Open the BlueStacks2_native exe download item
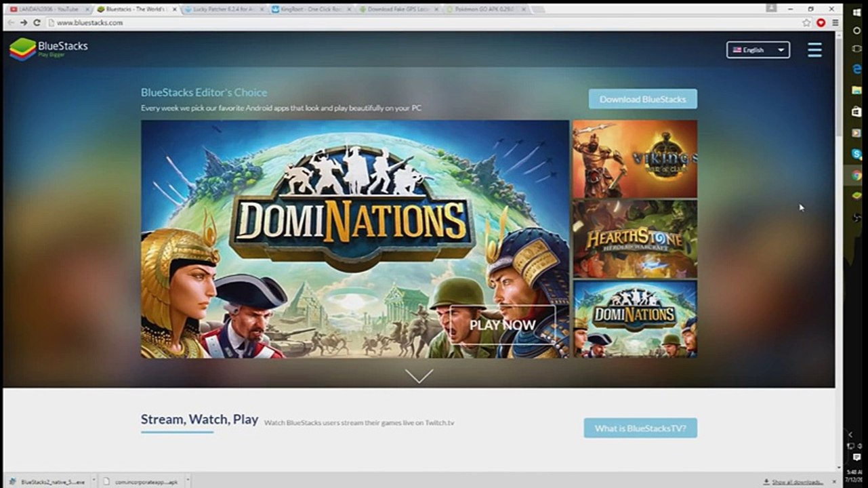Viewport: 868px width, 488px height. (46, 482)
